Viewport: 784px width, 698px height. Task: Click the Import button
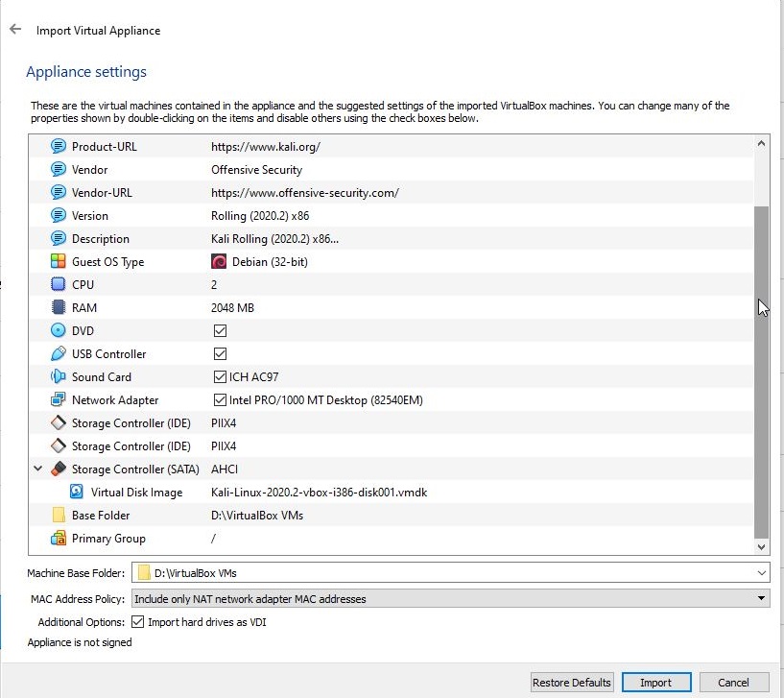click(x=656, y=683)
